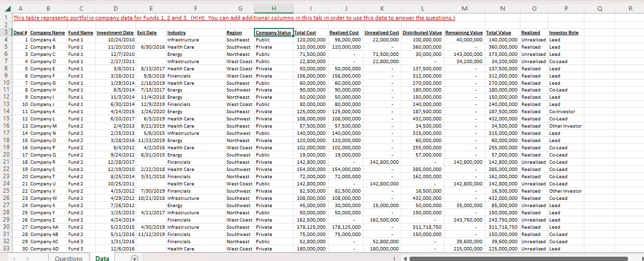
Task: Click 'Health Care' industry for Company AD
Action: tap(195, 248)
